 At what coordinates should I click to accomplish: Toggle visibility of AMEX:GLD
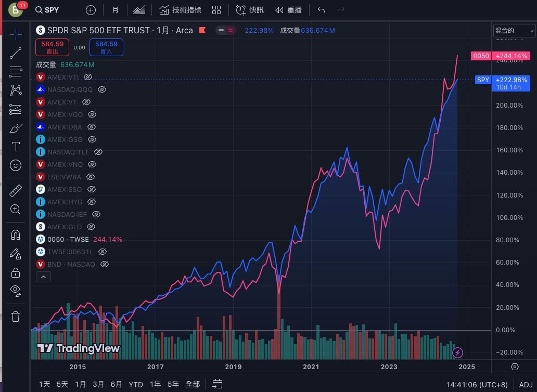tap(91, 227)
